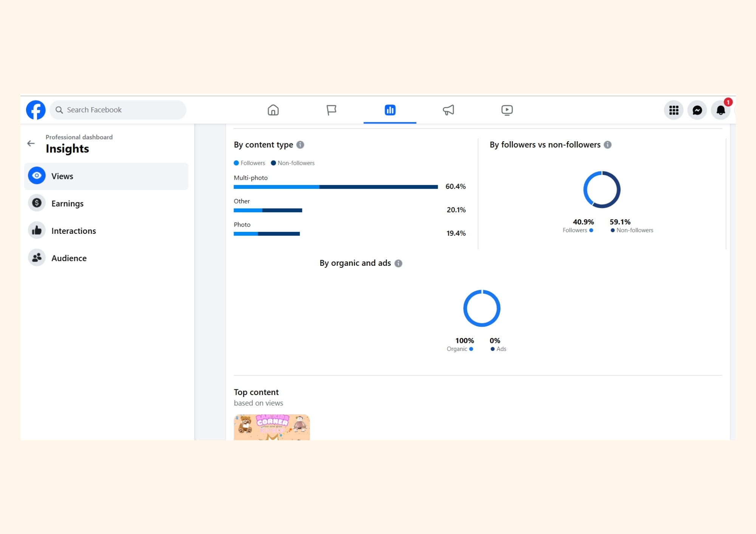
Task: Open the Audience section
Action: tap(106, 258)
